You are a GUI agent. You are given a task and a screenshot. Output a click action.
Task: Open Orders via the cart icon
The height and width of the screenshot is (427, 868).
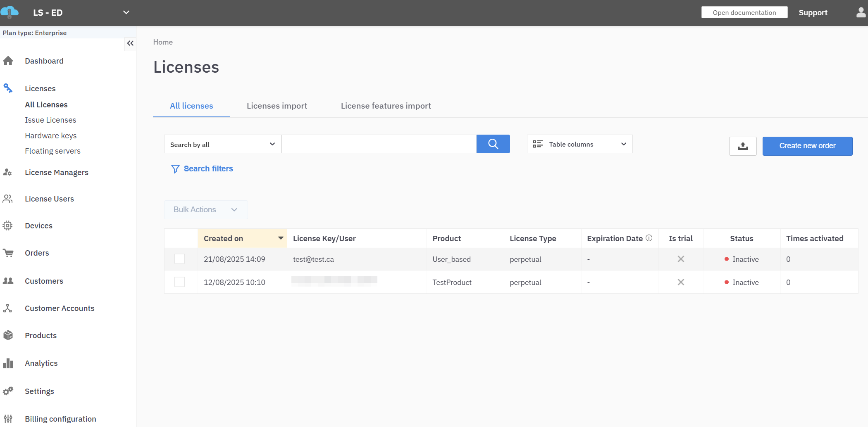coord(8,253)
